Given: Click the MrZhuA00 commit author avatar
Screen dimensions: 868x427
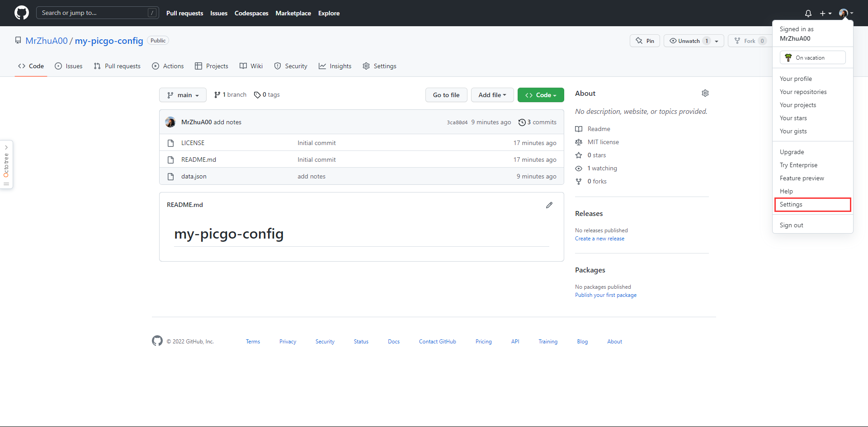Looking at the screenshot, I should pos(170,122).
